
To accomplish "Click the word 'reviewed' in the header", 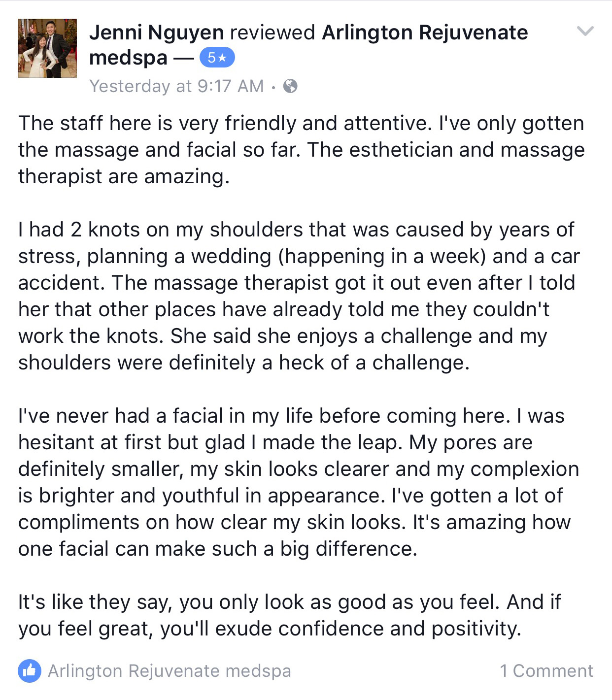I will 272,33.
